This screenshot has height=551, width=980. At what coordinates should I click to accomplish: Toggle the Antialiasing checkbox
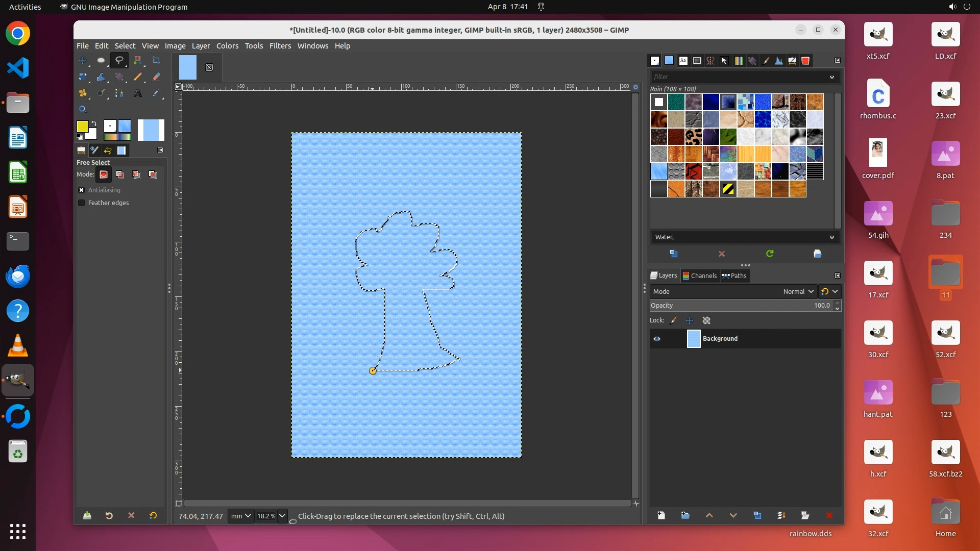(81, 190)
